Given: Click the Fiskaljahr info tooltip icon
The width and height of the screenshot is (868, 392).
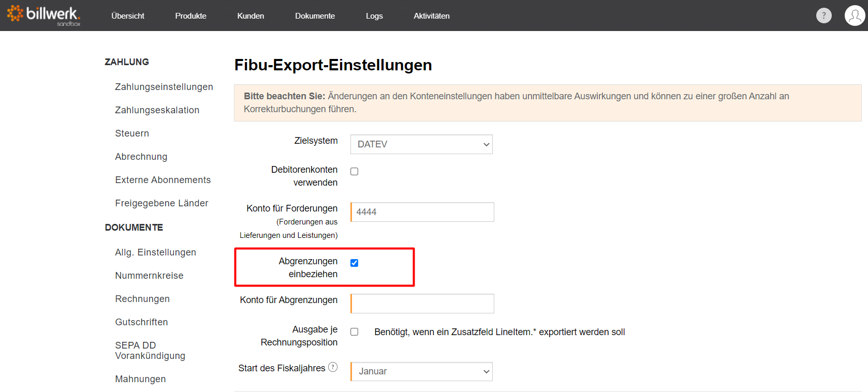Looking at the screenshot, I should (x=333, y=367).
